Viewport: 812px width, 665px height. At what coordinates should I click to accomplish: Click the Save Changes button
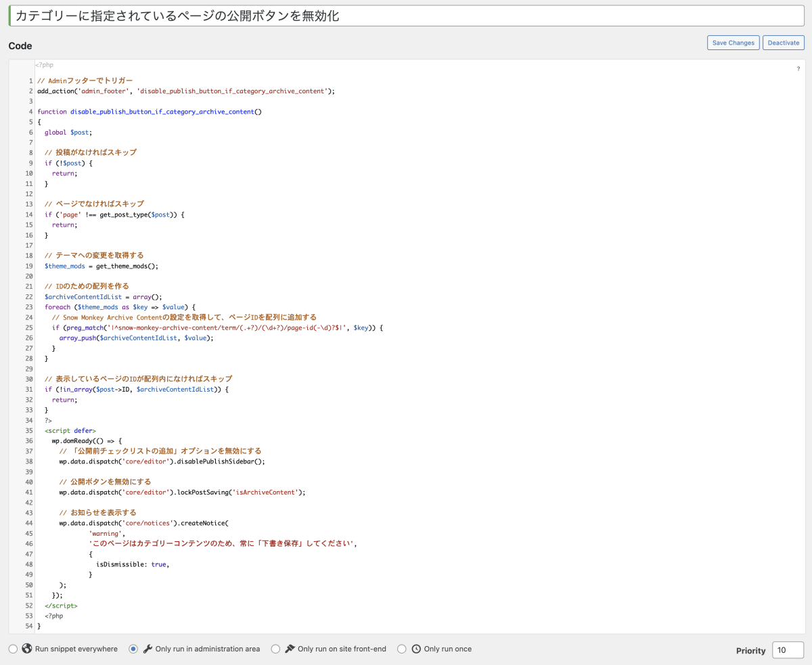733,43
